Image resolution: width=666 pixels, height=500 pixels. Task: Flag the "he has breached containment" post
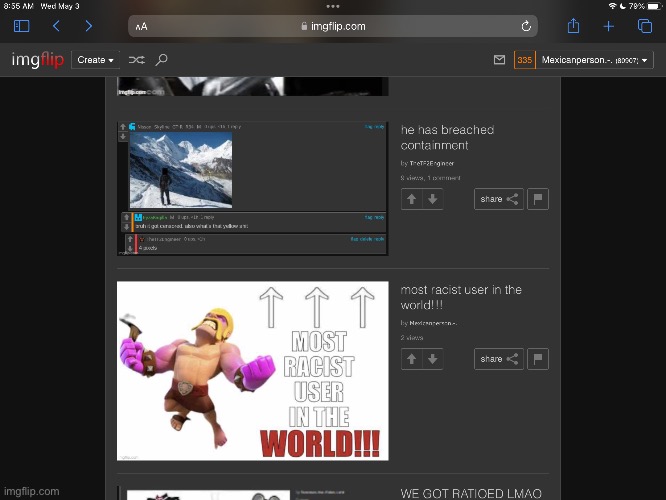click(x=538, y=199)
